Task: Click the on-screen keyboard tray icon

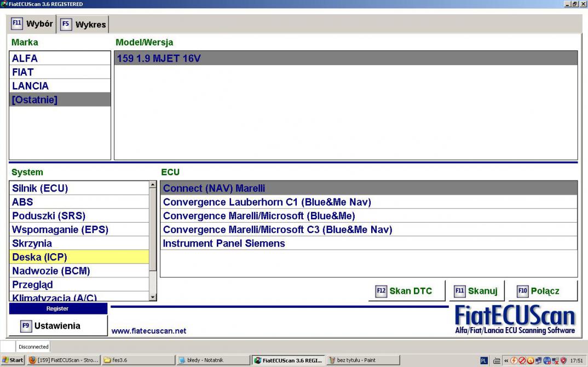Action: coord(497,360)
